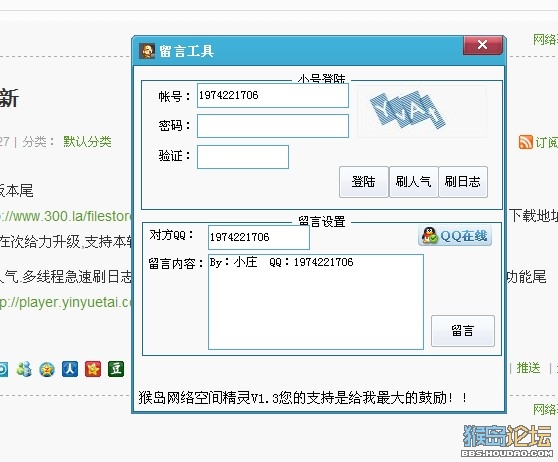Click inside the 留言内容 message text area

coord(316,302)
